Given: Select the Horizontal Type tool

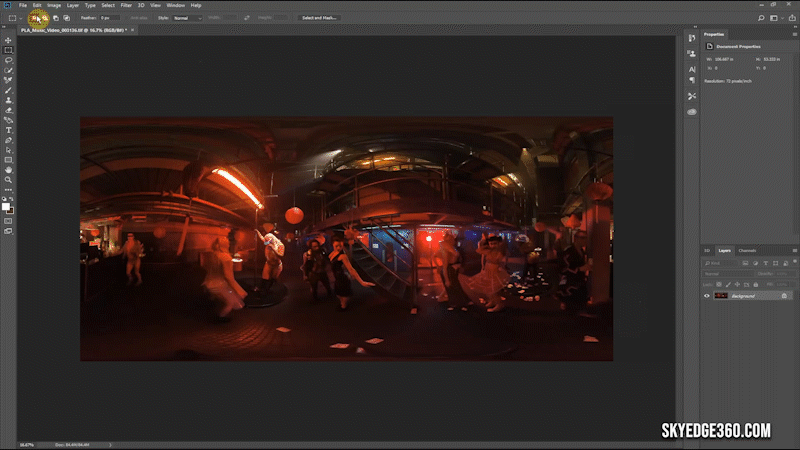Looking at the screenshot, I should click(8, 130).
